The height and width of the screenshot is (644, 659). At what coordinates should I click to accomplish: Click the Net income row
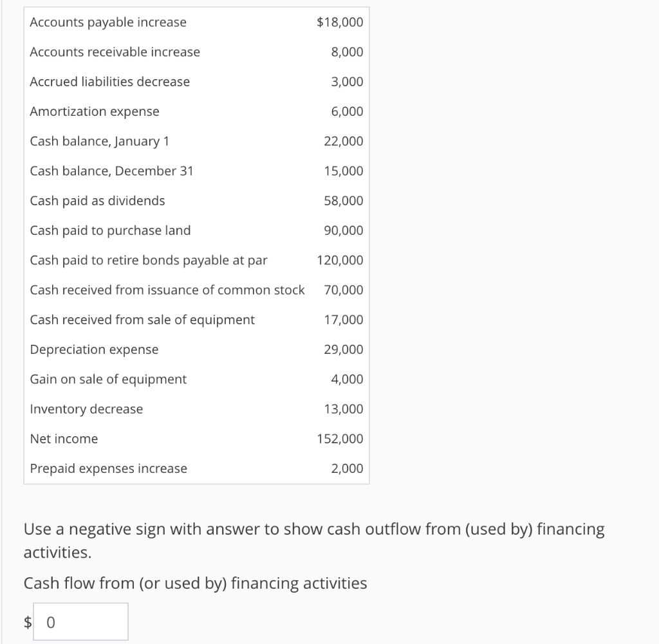tap(64, 439)
